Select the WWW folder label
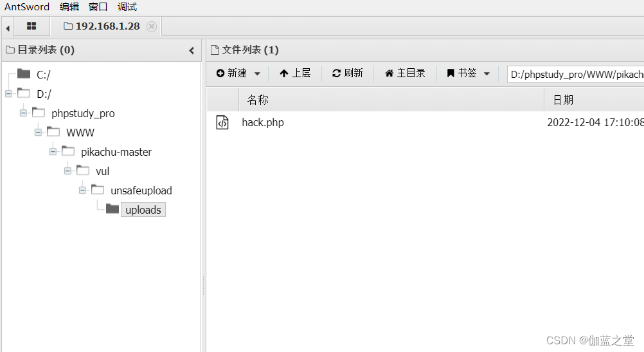This screenshot has height=352, width=644. pyautogui.click(x=80, y=133)
